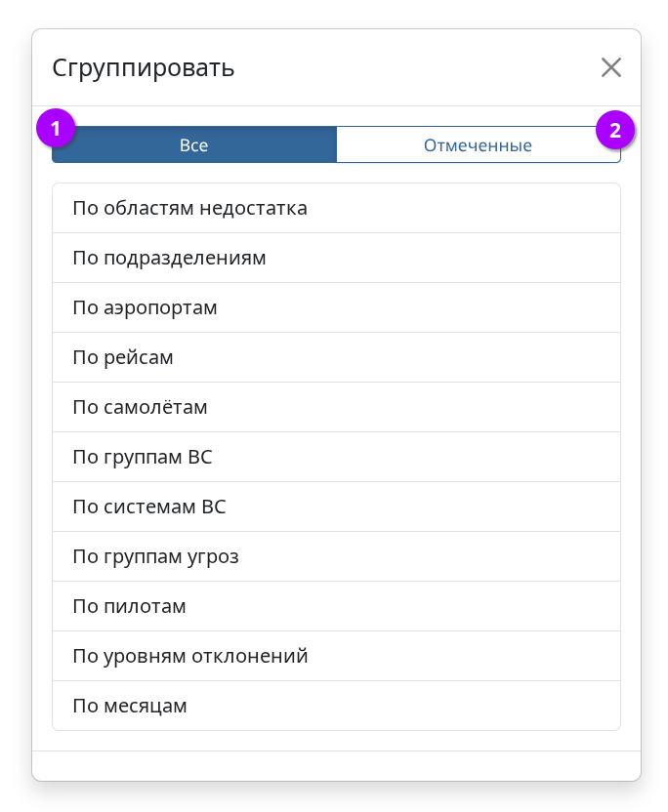Pick the По самолётам grouping
This screenshot has width=668, height=812.
point(336,407)
